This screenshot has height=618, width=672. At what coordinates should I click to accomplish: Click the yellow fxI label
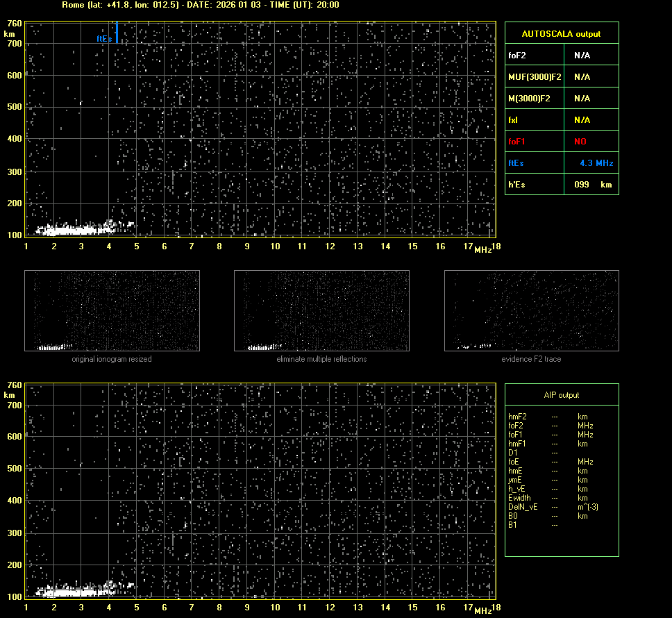pyautogui.click(x=513, y=120)
